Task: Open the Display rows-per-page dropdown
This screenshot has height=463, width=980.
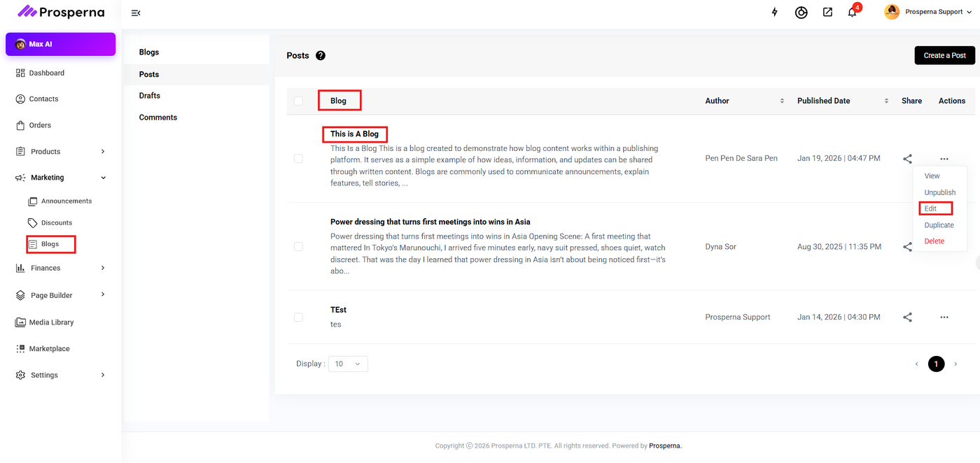Action: [348, 364]
